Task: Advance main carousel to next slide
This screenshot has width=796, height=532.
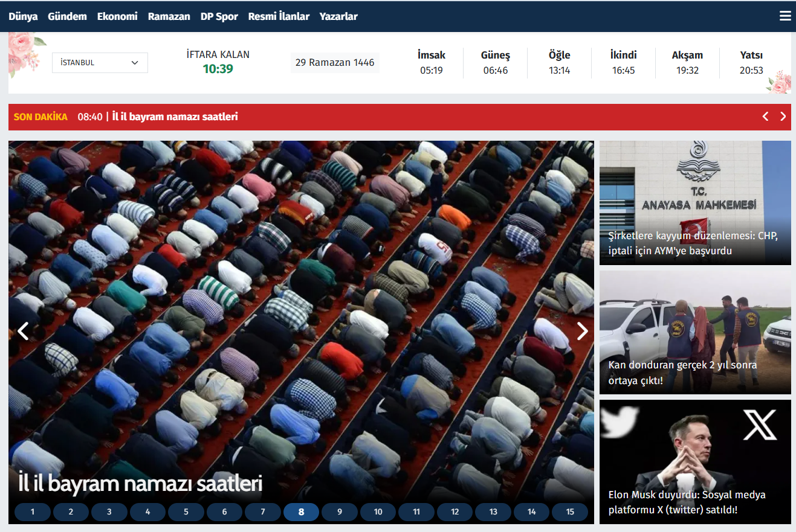Action: click(582, 331)
